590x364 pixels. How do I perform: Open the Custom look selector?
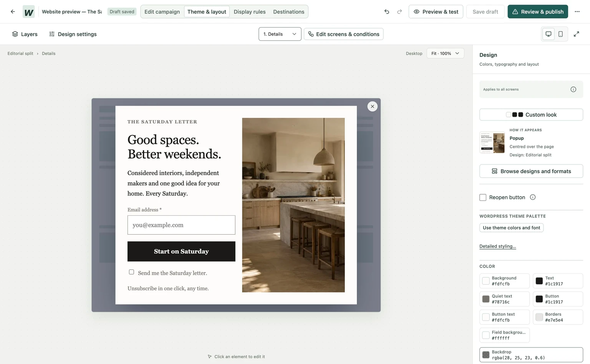click(531, 114)
